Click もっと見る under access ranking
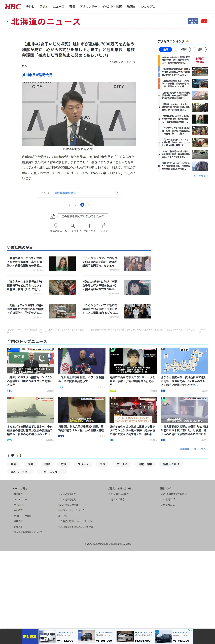215x644 pixels. pyautogui.click(x=201, y=176)
